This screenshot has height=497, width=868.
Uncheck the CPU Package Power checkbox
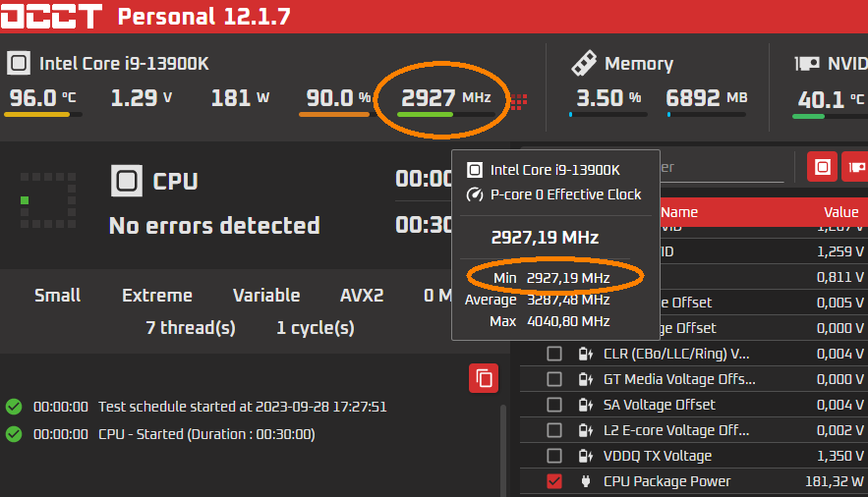(x=554, y=481)
